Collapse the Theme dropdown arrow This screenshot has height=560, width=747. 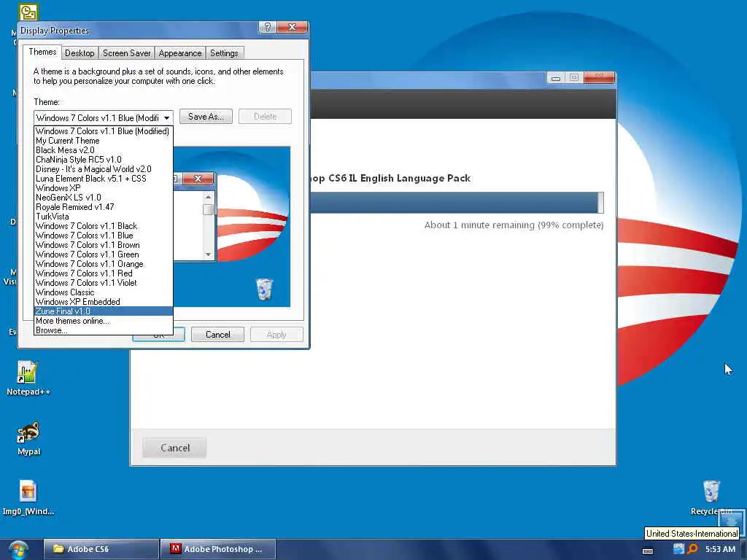pyautogui.click(x=167, y=117)
